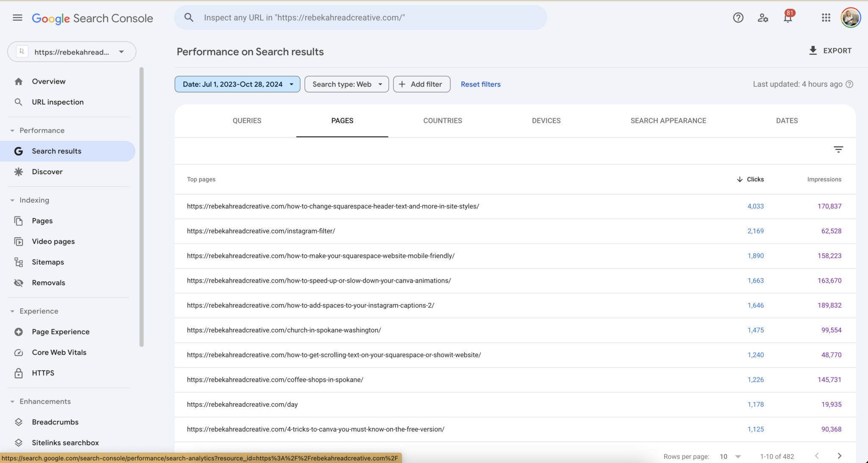Open Core Web Vitals report

coord(59,352)
